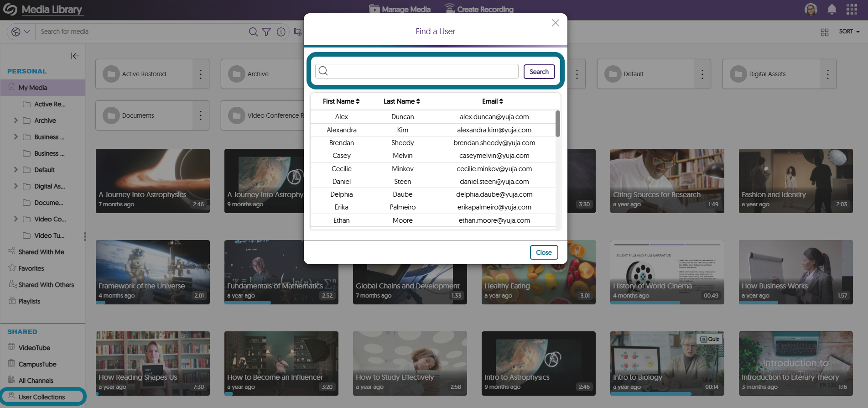
Task: Open the globe search scope dropdown
Action: pos(21,31)
